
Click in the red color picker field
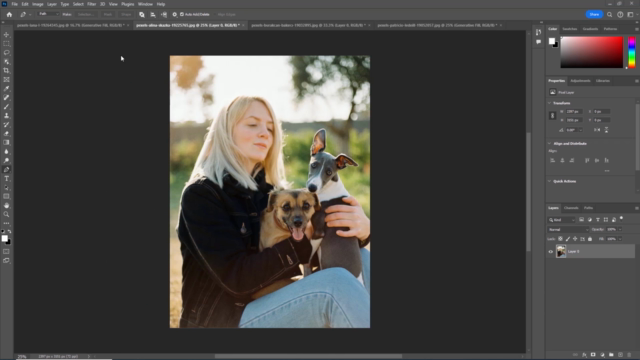(x=591, y=52)
